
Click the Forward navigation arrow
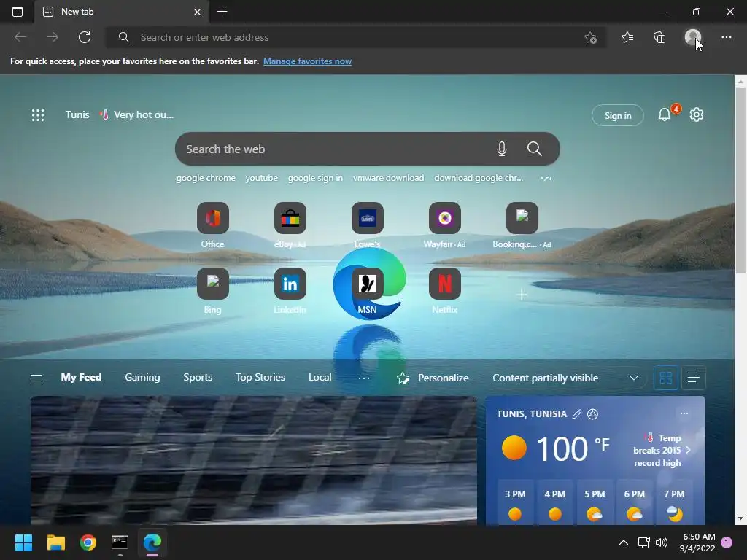(53, 37)
